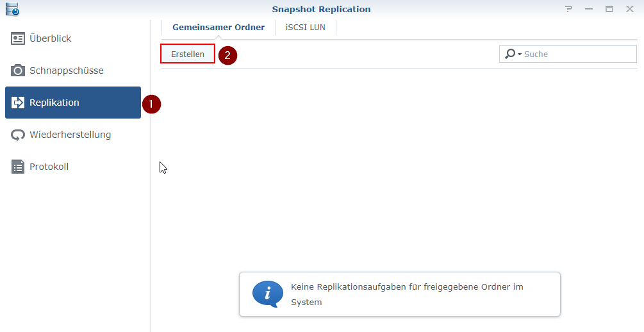Screen dimensions: 644x332
Task: Click the blue info icon in the message
Action: (267, 294)
